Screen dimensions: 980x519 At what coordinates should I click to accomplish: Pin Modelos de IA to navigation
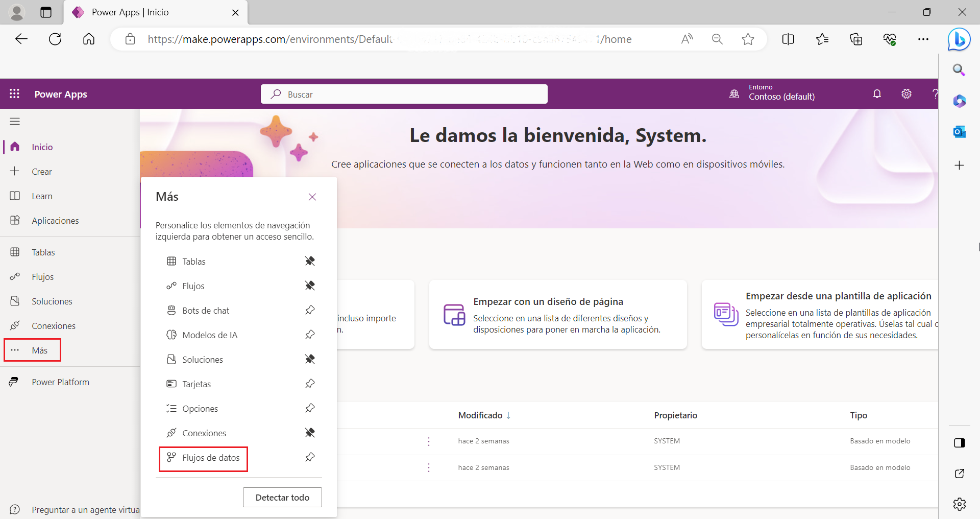click(x=310, y=335)
